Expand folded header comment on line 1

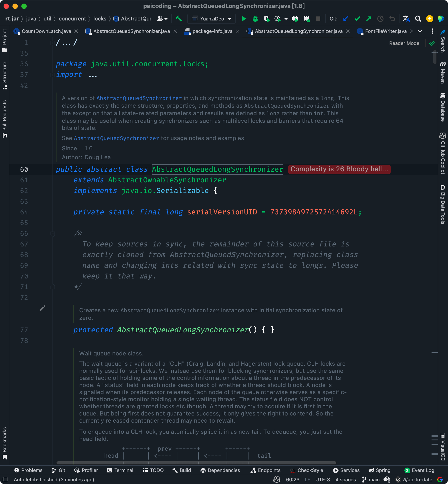[x=66, y=43]
